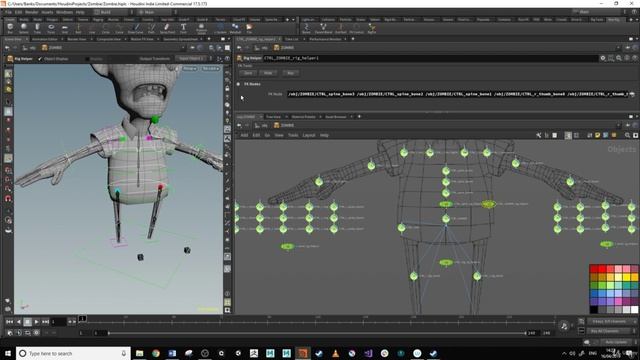Screen dimensions: 640x360
Task: Toggle the FK Nodes section radio dot
Action: click(x=238, y=84)
